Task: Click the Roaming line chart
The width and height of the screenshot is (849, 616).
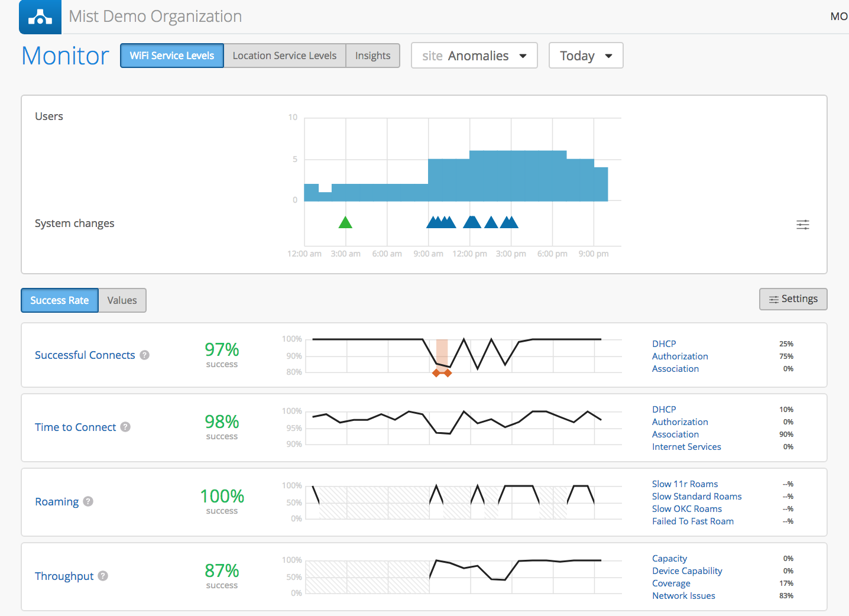Action: (x=464, y=502)
